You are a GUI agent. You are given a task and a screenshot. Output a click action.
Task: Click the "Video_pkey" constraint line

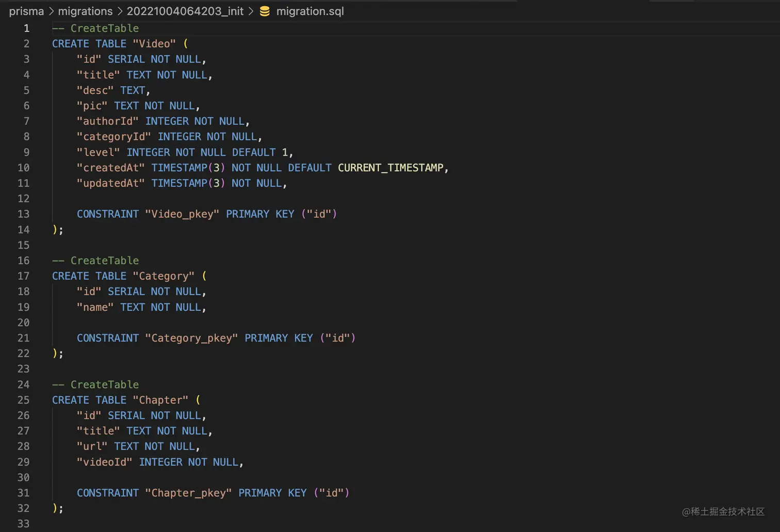[x=207, y=214]
